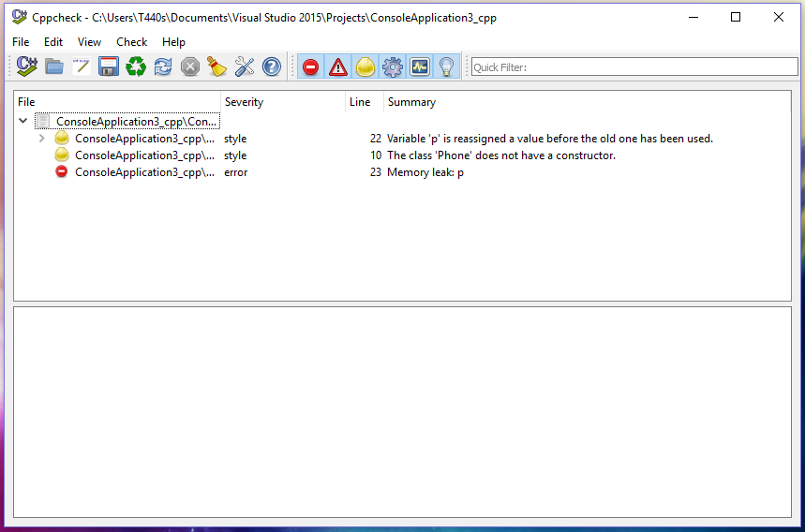
Task: Select "The class 'Phone' does not have a constructor"
Action: (501, 155)
